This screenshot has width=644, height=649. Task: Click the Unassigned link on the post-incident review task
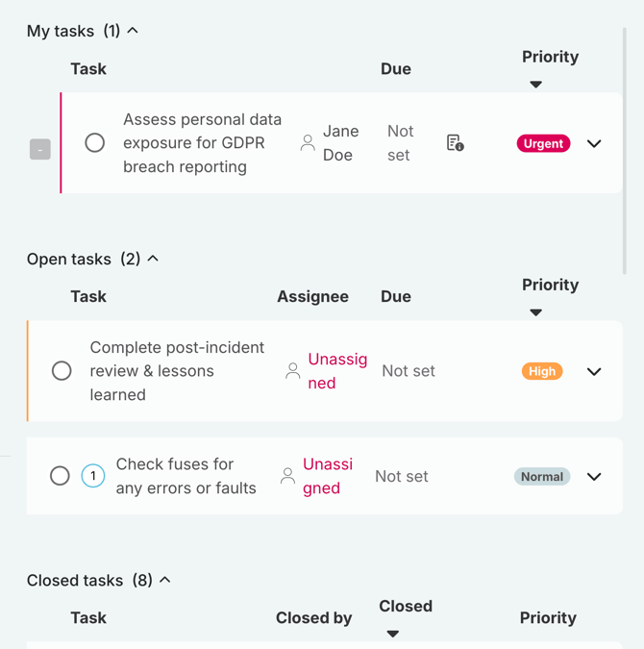[x=336, y=371]
